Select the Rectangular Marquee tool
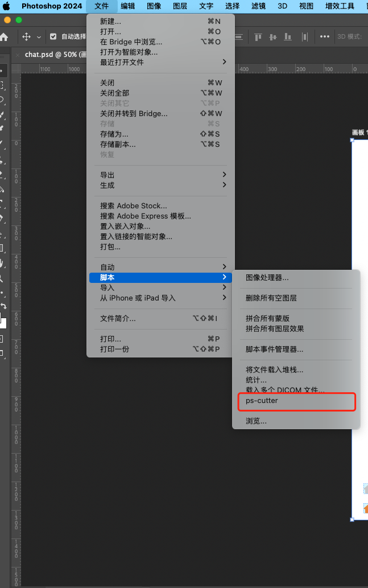The image size is (368, 588). point(2,85)
